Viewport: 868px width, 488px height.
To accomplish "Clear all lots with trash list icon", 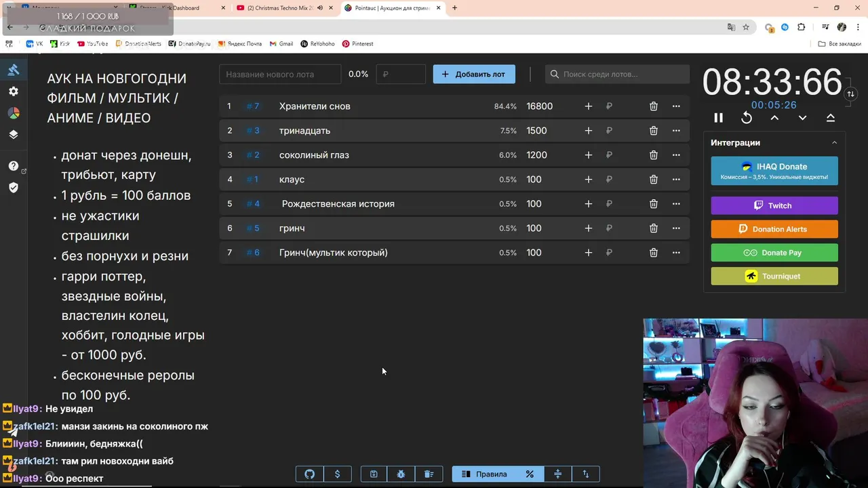I will point(429,474).
